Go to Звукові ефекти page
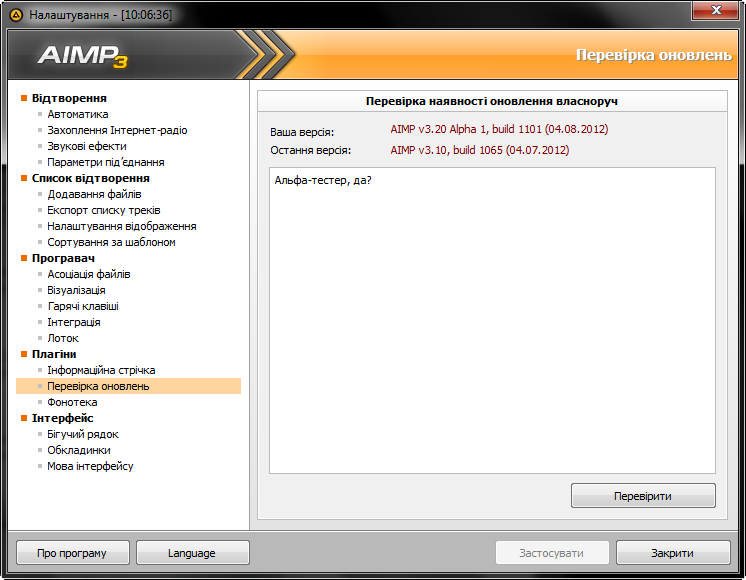Image resolution: width=746 pixels, height=580 pixels. (87, 146)
